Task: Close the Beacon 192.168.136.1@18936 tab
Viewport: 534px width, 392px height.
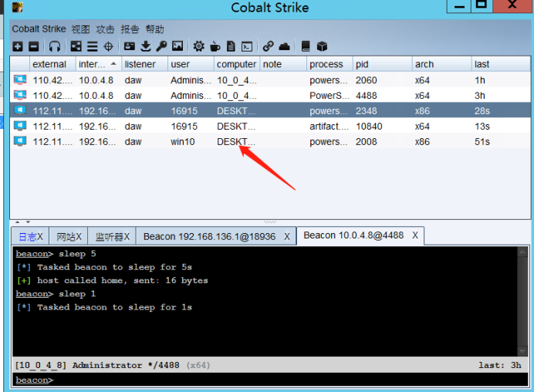Action: 287,236
